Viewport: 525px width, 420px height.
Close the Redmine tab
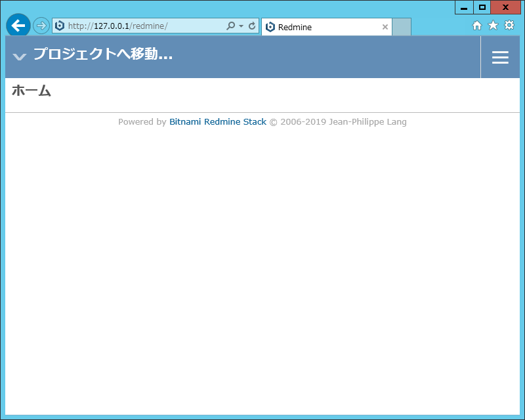point(385,27)
